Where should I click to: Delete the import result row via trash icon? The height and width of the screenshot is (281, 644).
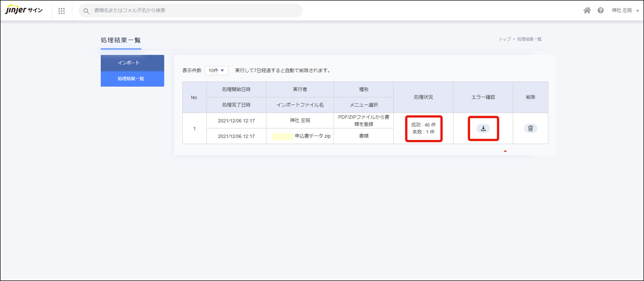tap(530, 128)
